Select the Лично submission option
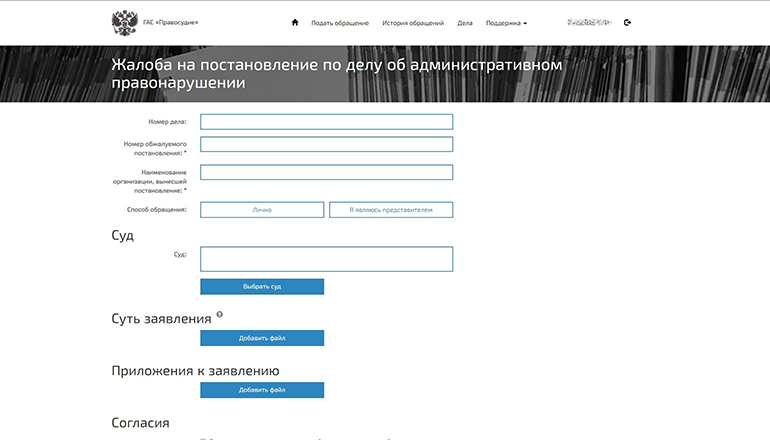Image resolution: width=770 pixels, height=440 pixels. [x=262, y=210]
